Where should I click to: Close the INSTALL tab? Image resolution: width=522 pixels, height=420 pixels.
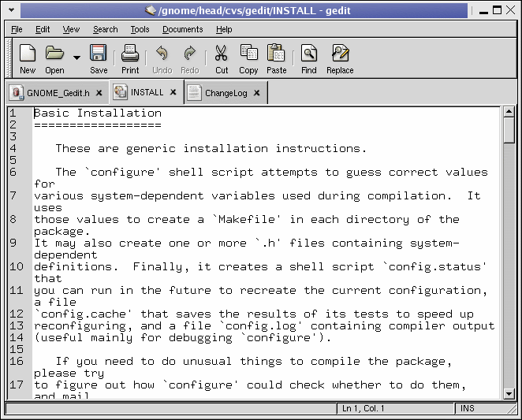(x=174, y=92)
